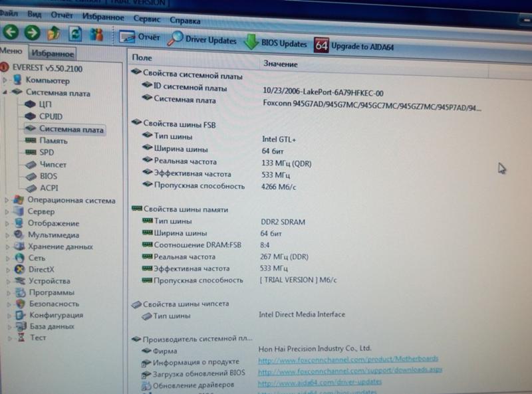
Task: Select BIOS in the tree
Action: pyautogui.click(x=48, y=176)
